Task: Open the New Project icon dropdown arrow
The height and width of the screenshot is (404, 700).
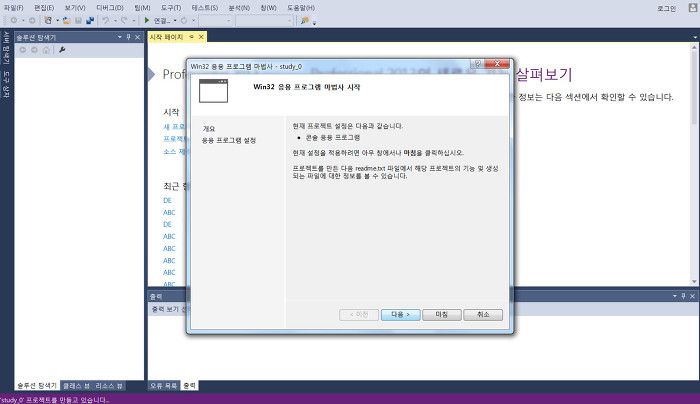Action: pos(57,21)
